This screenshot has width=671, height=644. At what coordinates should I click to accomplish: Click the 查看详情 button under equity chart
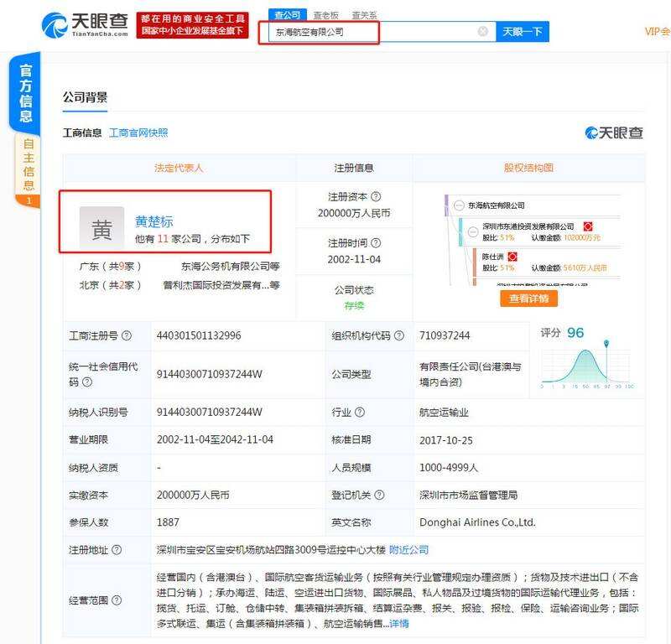pos(528,299)
